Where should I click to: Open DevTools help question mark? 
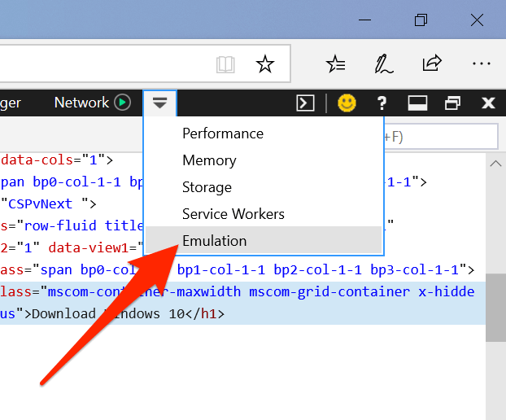coord(382,103)
